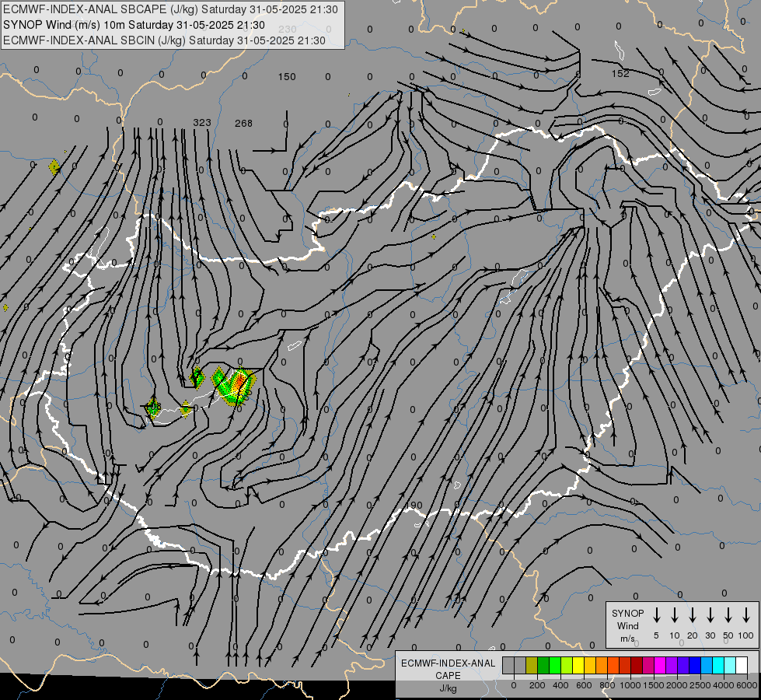Click the 400 tick label on the CAPE scale
Screen dimensions: 761x700
(x=560, y=685)
